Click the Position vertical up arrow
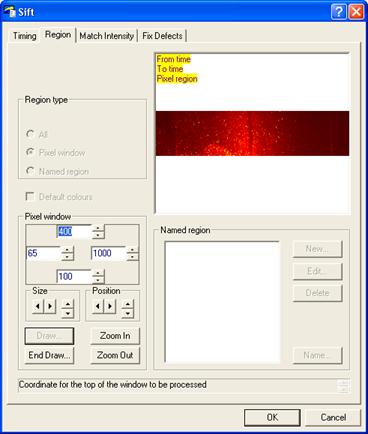 pos(128,304)
